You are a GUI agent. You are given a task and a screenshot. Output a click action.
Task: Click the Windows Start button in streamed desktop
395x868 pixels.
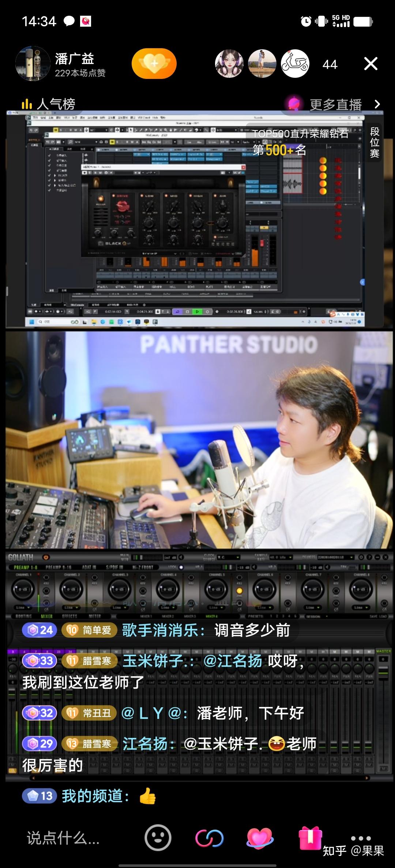tap(31, 322)
